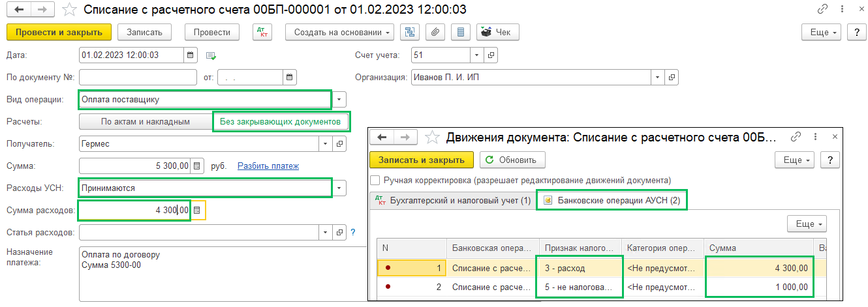
Task: Expand the Расходы УСН dropdown list
Action: (339, 188)
